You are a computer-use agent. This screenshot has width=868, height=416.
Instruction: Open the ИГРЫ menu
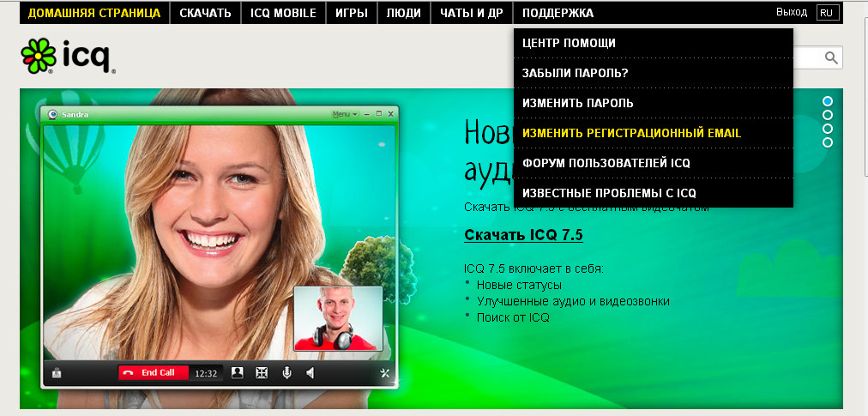coord(352,13)
